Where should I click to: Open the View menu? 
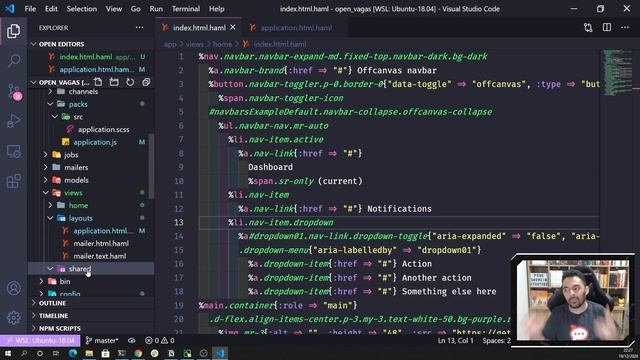[113, 9]
